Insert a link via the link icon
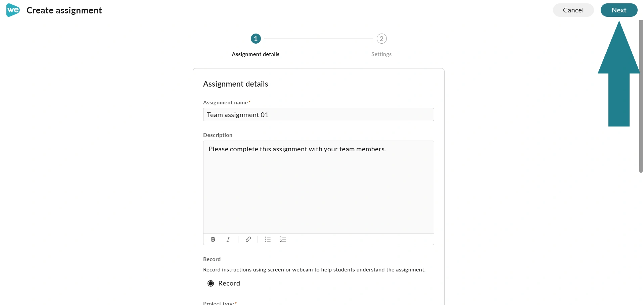Image resolution: width=644 pixels, height=305 pixels. (x=248, y=239)
